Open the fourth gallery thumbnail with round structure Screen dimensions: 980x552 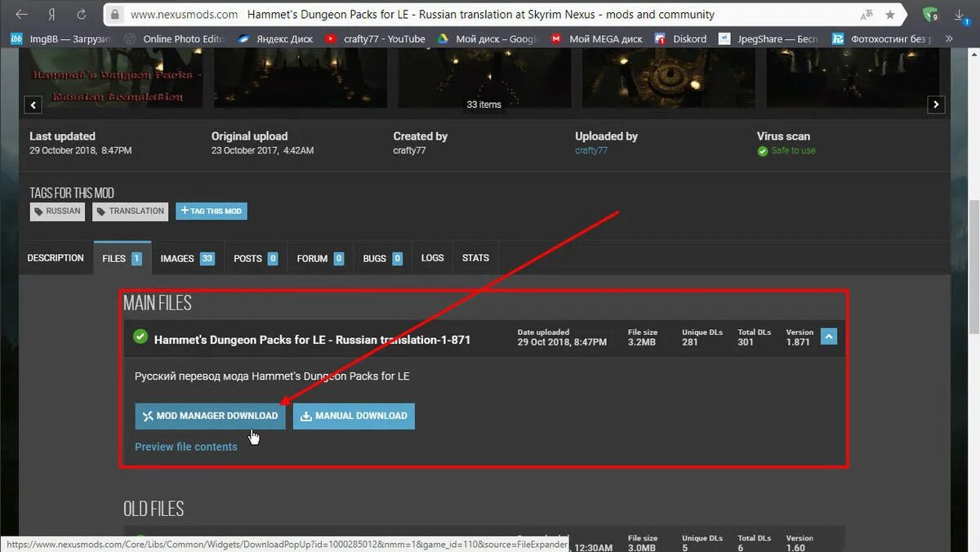point(668,78)
